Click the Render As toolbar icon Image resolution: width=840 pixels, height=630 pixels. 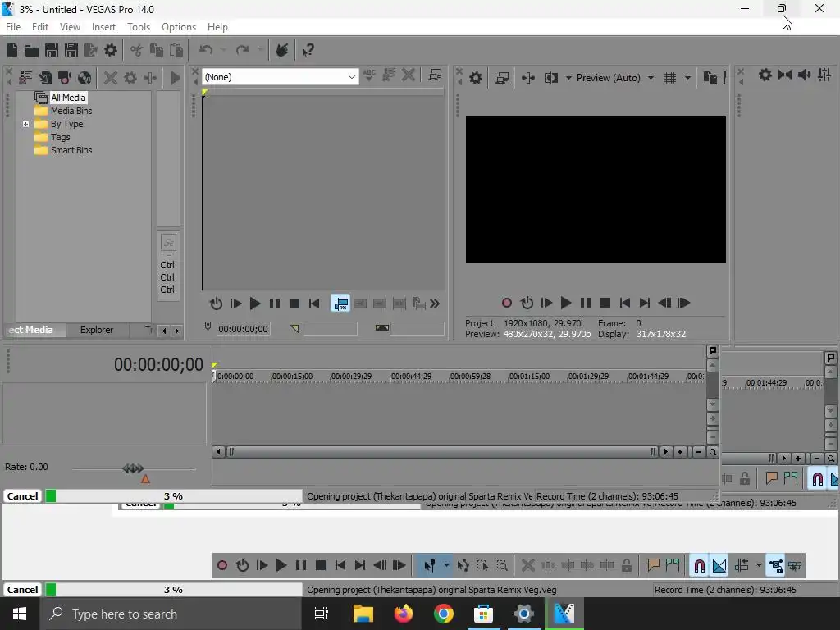(x=91, y=50)
